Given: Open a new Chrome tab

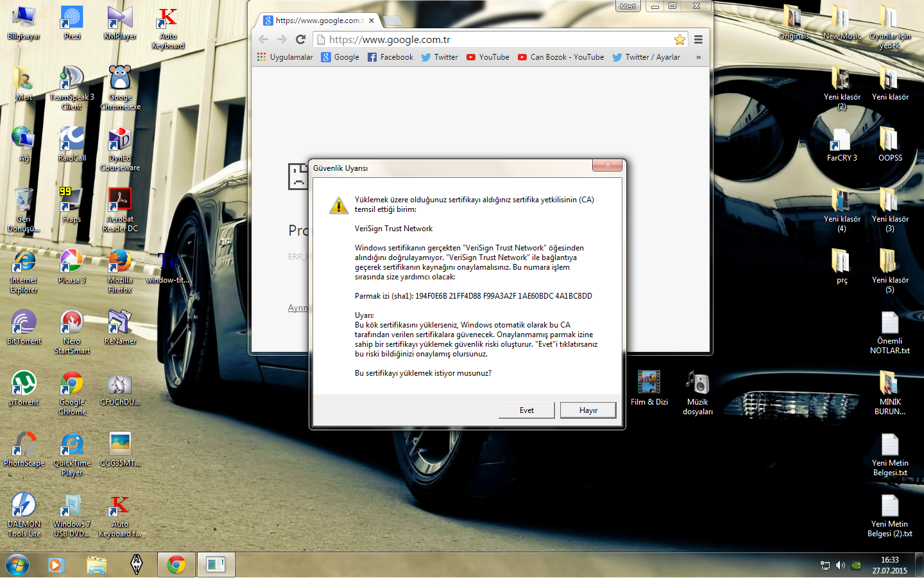Looking at the screenshot, I should pos(392,21).
